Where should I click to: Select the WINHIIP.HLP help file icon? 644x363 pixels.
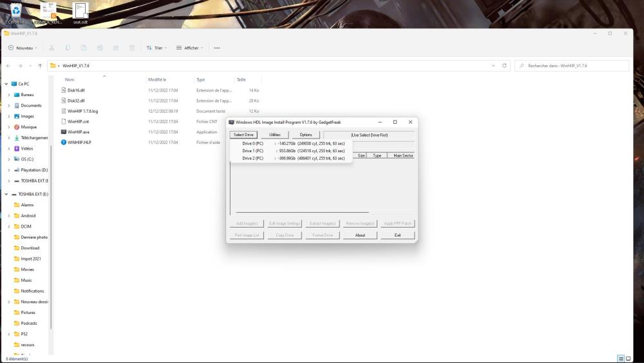pos(64,142)
